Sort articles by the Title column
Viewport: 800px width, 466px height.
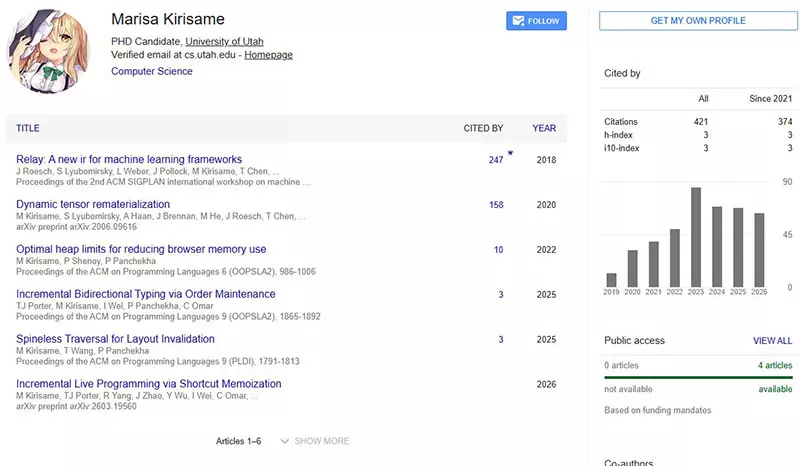click(x=28, y=128)
